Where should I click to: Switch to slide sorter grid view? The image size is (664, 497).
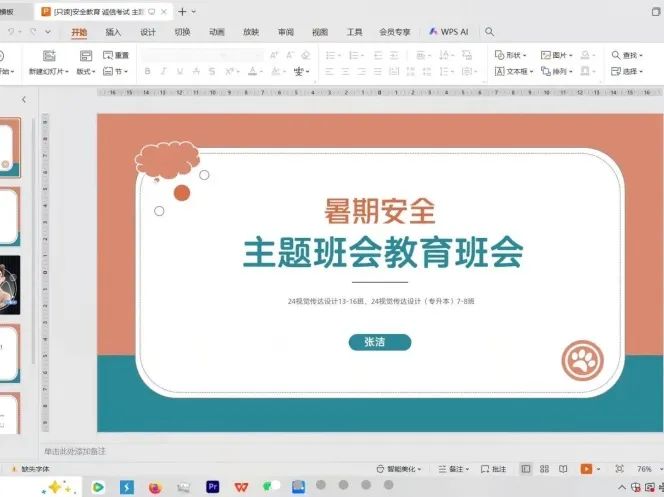tap(544, 468)
